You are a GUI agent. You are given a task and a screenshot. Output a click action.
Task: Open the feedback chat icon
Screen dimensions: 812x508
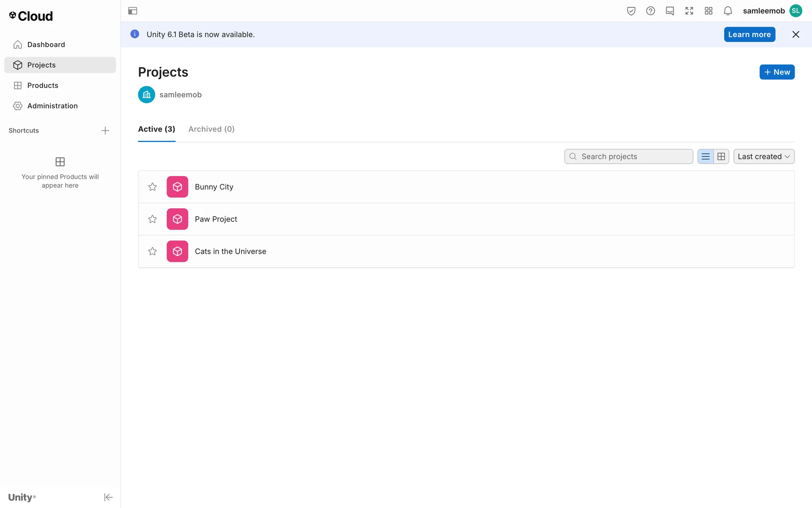pyautogui.click(x=670, y=11)
